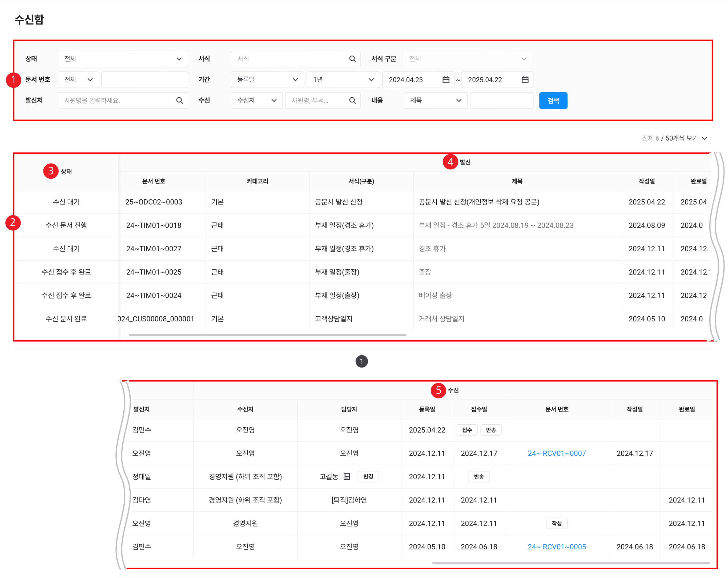Click the 변경 button beside 고길동

coord(368,476)
